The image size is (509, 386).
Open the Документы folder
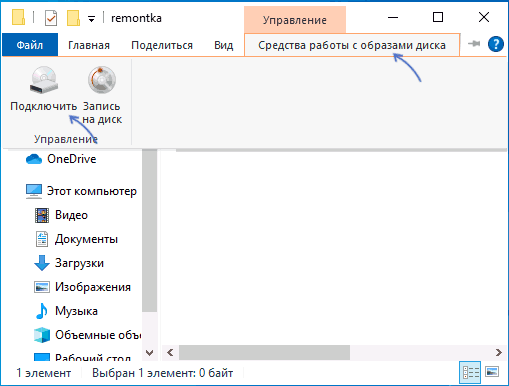pyautogui.click(x=86, y=239)
